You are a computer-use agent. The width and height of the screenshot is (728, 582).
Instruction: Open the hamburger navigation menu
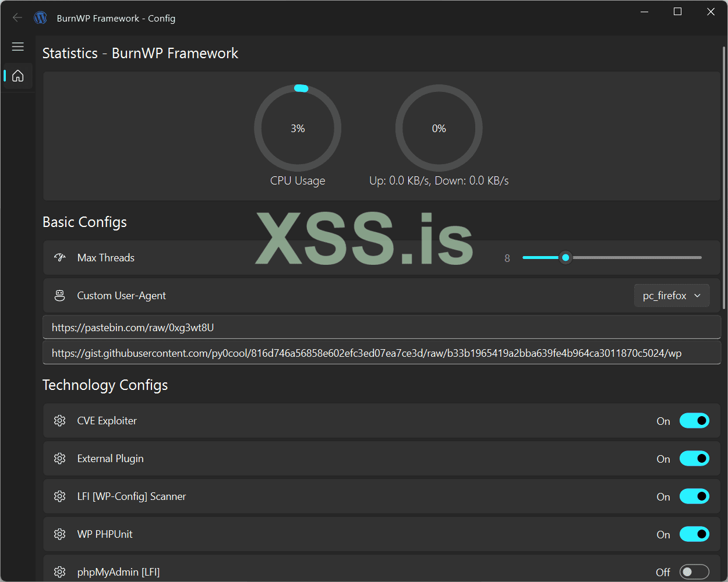pyautogui.click(x=18, y=47)
